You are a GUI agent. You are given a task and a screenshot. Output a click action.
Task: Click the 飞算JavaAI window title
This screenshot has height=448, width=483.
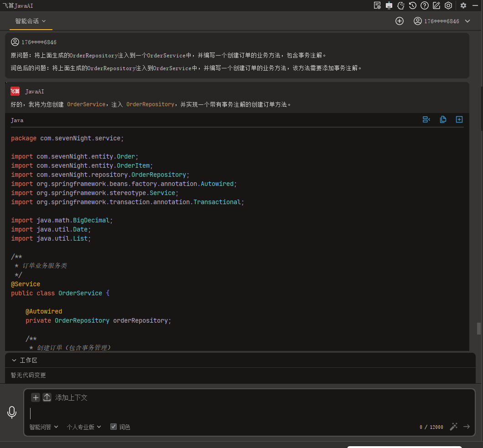tap(17, 5)
